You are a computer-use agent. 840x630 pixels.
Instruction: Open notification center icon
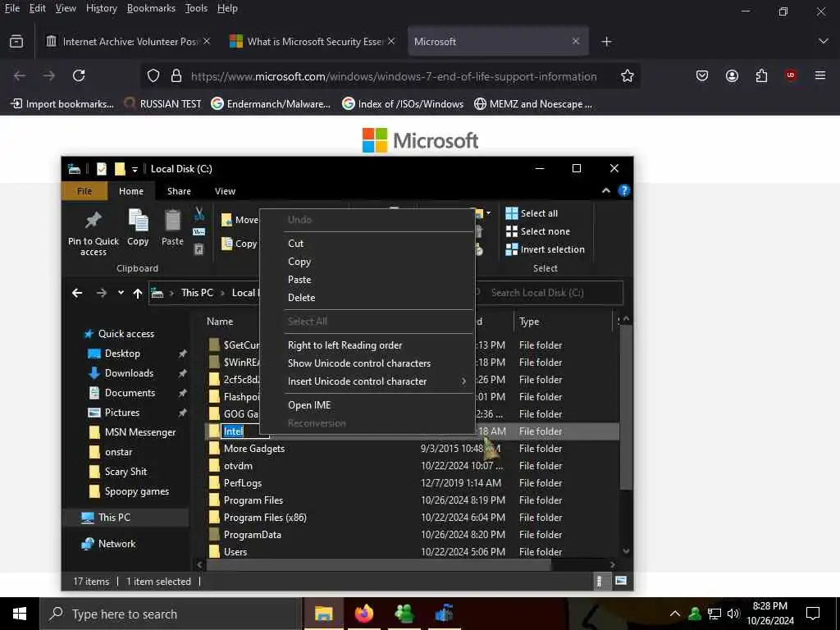813,614
